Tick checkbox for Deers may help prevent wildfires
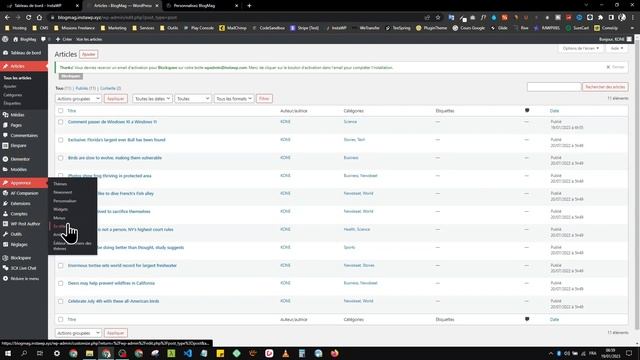Screen dimensions: 640x360 (x=60, y=283)
